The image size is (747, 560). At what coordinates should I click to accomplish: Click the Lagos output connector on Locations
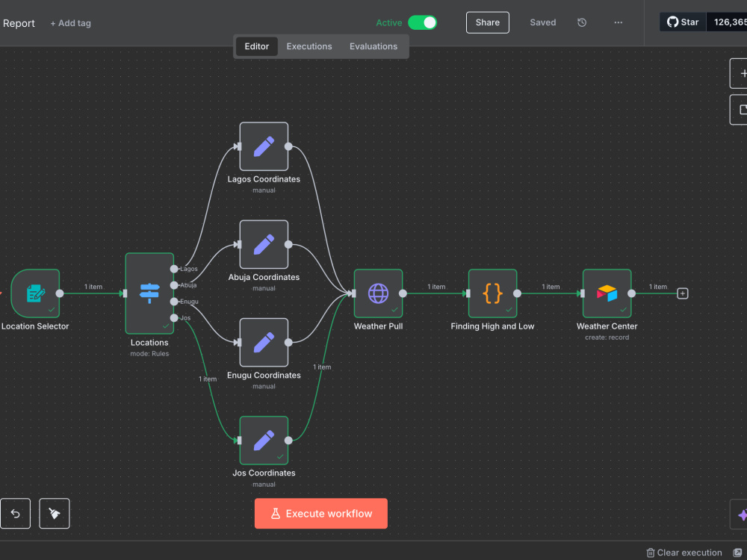pos(174,269)
